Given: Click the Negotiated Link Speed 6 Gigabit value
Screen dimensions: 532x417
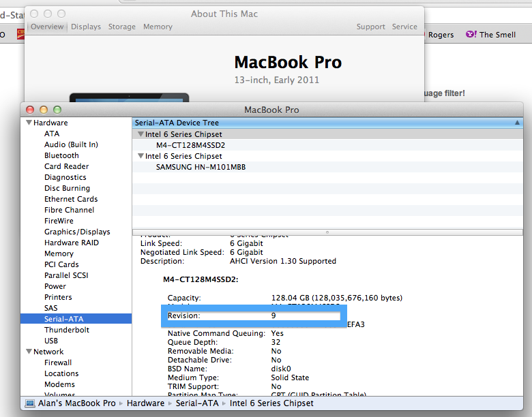Looking at the screenshot, I should [246, 252].
